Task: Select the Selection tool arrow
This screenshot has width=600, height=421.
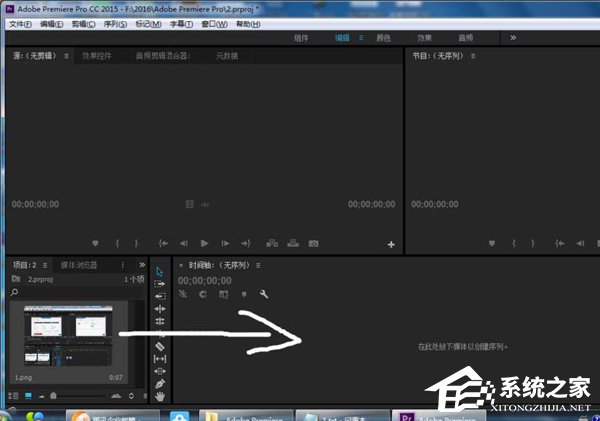Action: (x=160, y=272)
